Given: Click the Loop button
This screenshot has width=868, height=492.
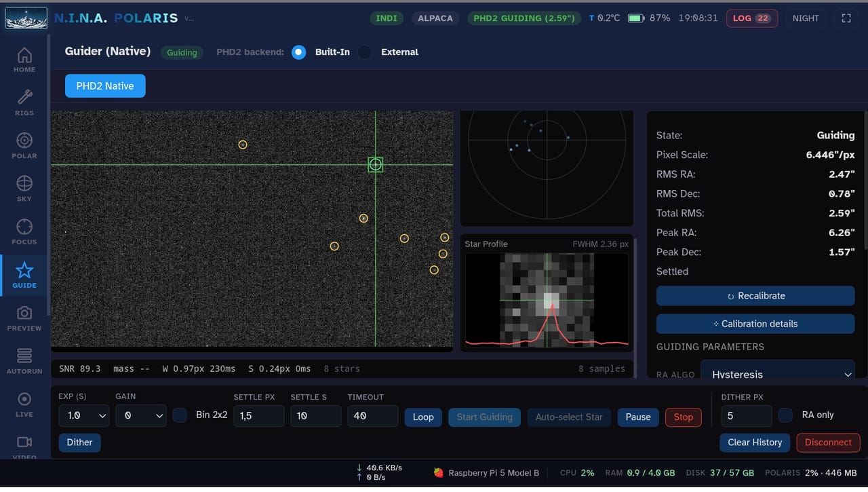Looking at the screenshot, I should (x=423, y=417).
